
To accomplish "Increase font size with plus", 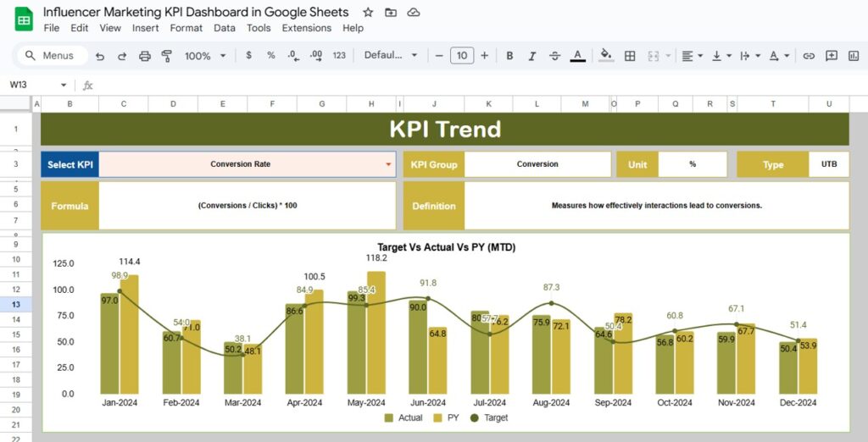I will 484,55.
